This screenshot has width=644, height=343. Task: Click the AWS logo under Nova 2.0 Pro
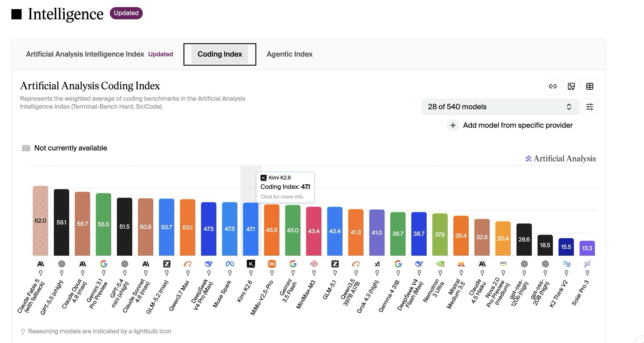(503, 264)
